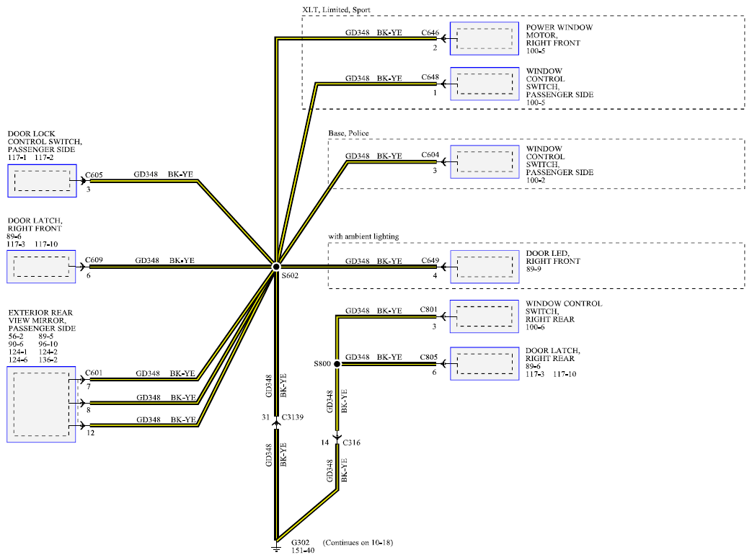The width and height of the screenshot is (752, 560).
Task: Select the C3139 connector label
Action: click(293, 417)
